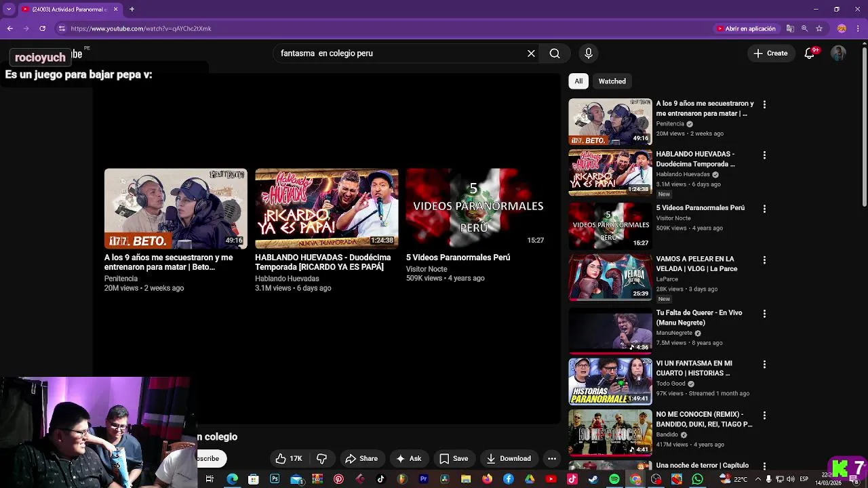Viewport: 868px width, 488px height.
Task: Expand the browser tab search dropdown
Action: [x=9, y=9]
